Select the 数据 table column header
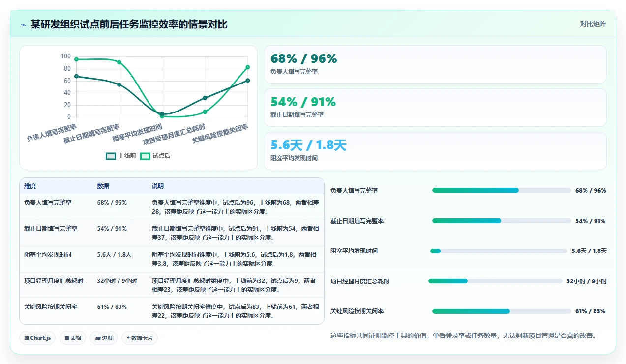Screen dimensions: 626x364 [x=103, y=186]
